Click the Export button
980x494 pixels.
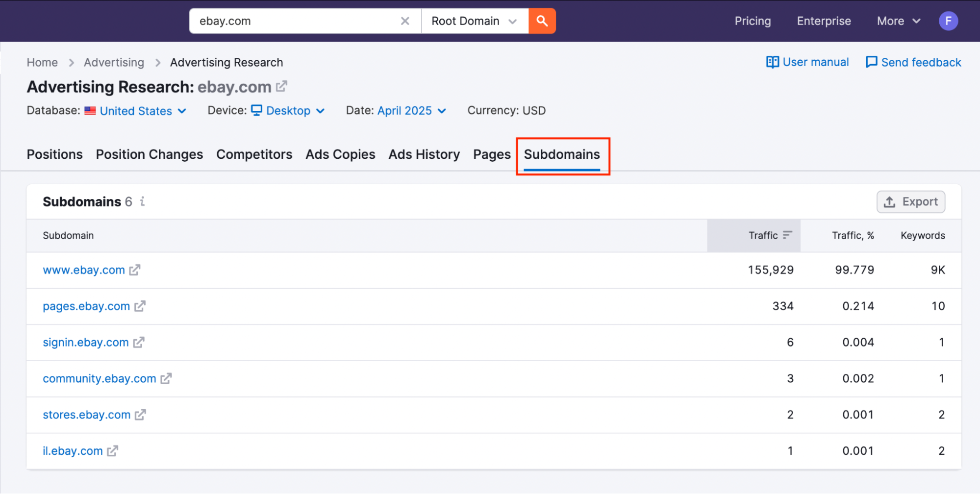click(910, 201)
